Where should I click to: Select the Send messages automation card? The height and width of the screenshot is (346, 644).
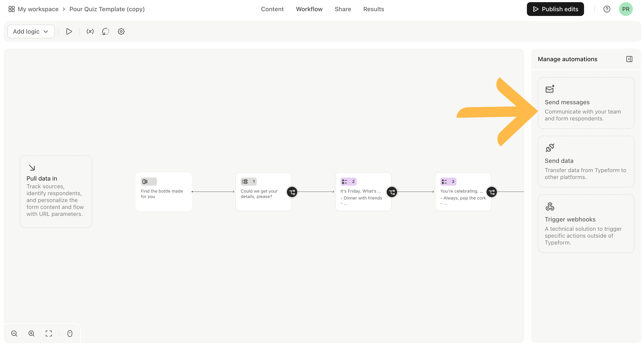pos(586,103)
